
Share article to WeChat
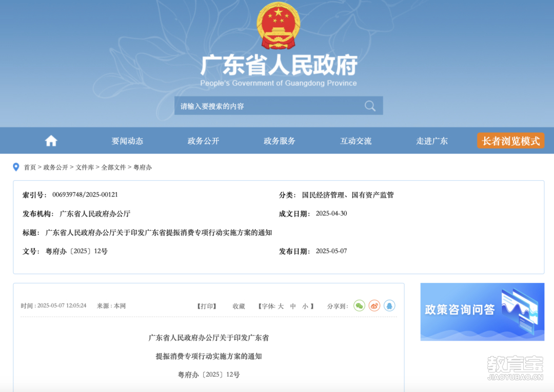click(359, 306)
